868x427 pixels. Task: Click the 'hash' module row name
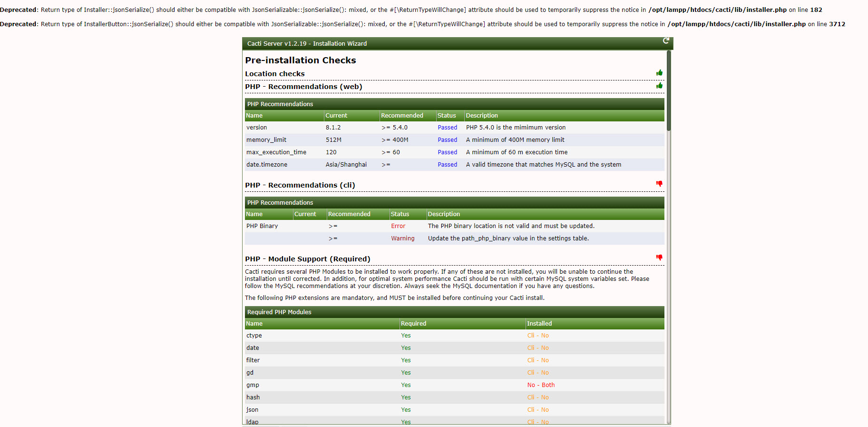pos(253,397)
